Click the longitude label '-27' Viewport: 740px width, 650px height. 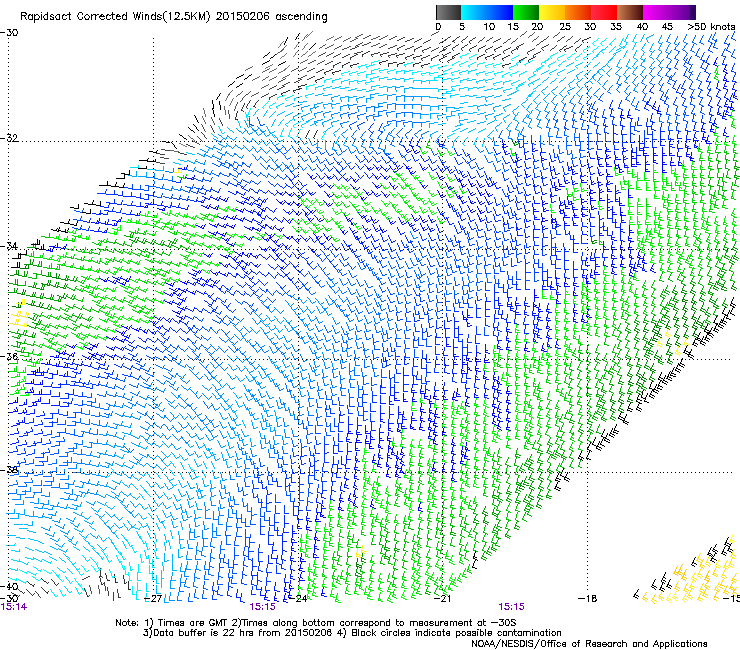coord(153,599)
